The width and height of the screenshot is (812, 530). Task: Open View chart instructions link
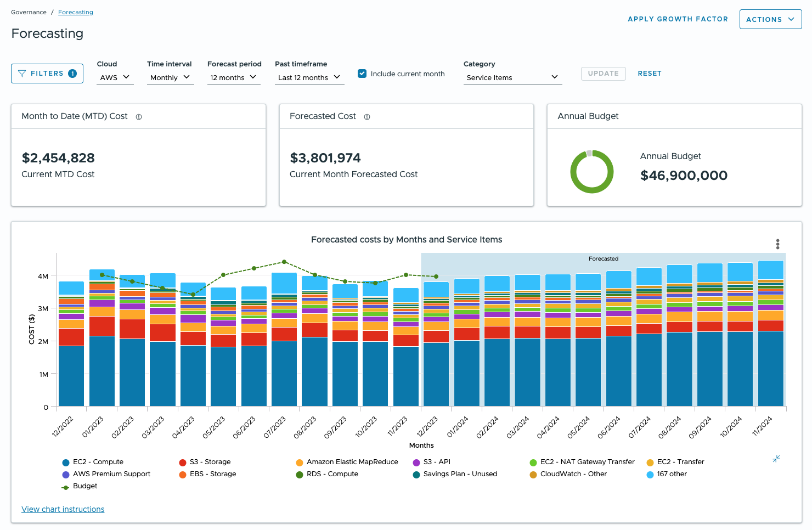[63, 509]
